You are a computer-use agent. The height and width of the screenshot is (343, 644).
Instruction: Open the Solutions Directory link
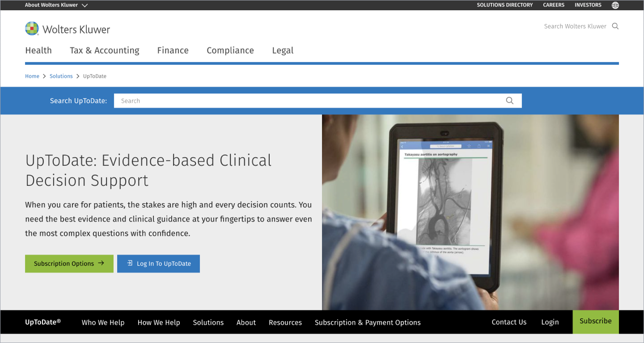504,5
